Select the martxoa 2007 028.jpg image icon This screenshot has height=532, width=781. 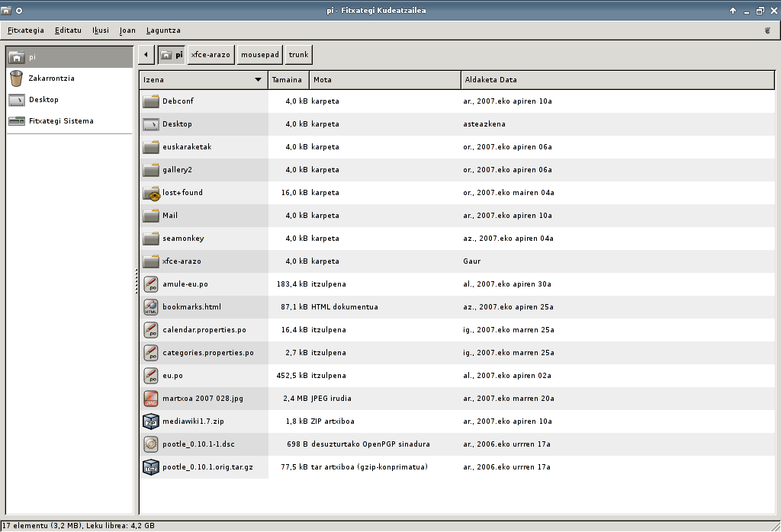(x=151, y=399)
